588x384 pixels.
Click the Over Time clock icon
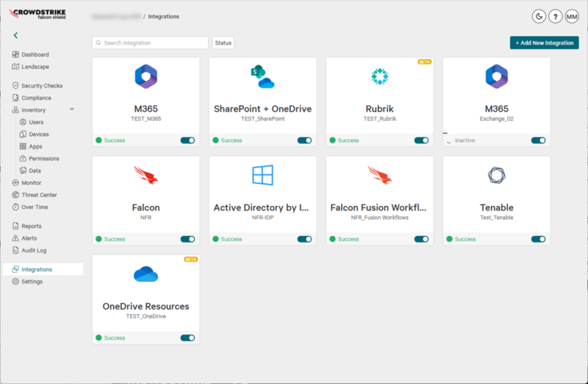tap(15, 207)
